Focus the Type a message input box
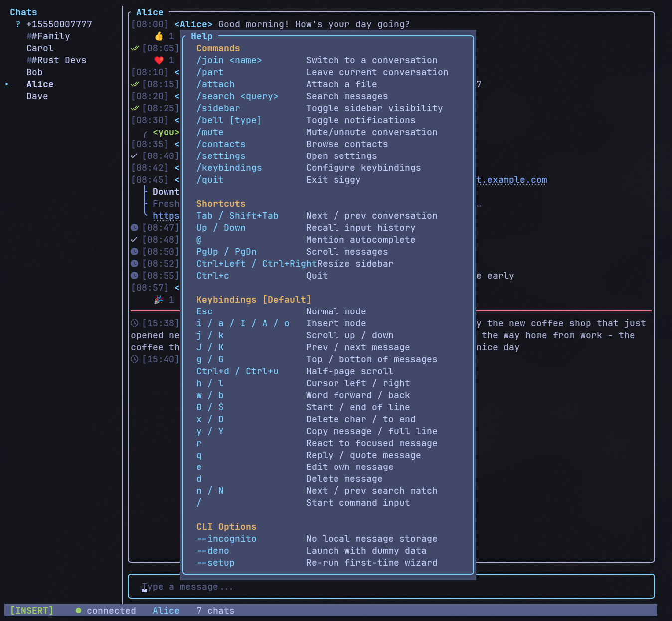This screenshot has width=672, height=621. (391, 587)
